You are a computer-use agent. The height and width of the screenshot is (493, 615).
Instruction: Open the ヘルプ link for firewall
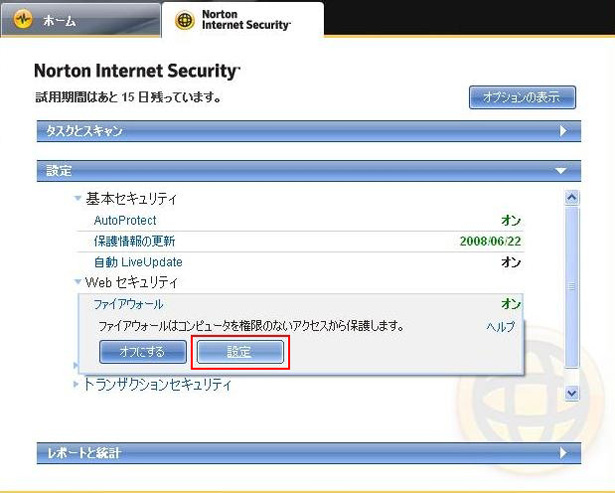tap(500, 327)
